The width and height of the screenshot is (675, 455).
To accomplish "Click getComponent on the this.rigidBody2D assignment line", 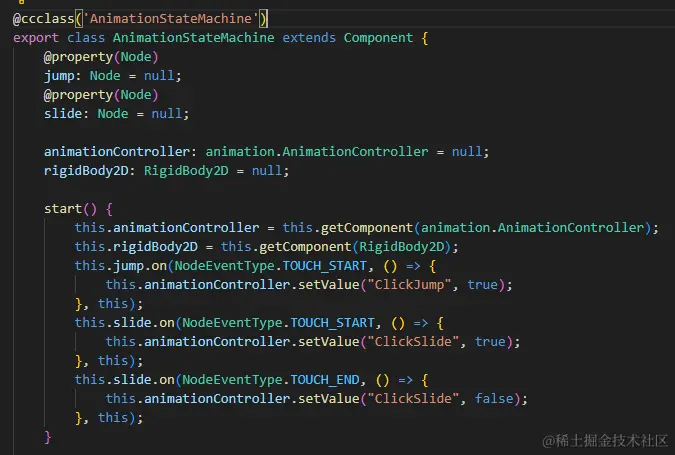I will pos(305,247).
